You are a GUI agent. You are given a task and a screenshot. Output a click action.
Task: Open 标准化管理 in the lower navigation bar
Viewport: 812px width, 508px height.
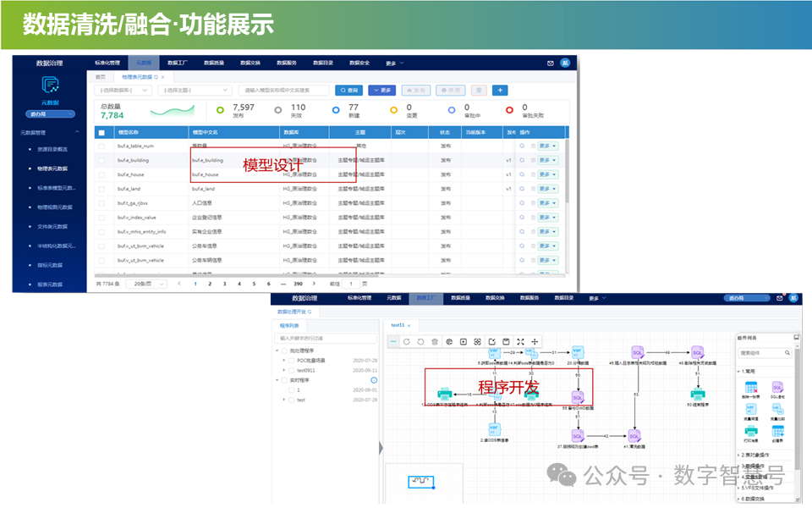(x=359, y=298)
